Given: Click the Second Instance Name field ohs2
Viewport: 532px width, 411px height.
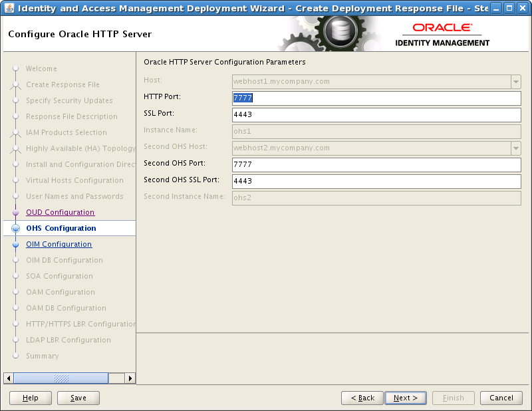Looking at the screenshot, I should tap(376, 198).
